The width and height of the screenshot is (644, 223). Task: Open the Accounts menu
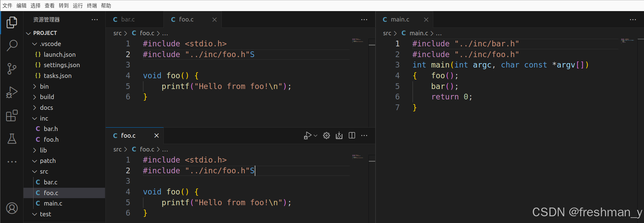(x=12, y=208)
